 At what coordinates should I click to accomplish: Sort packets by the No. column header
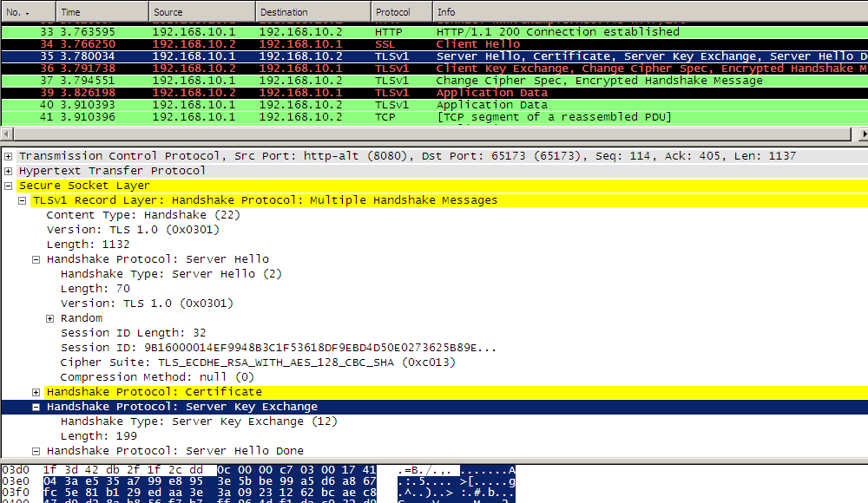[x=29, y=11]
